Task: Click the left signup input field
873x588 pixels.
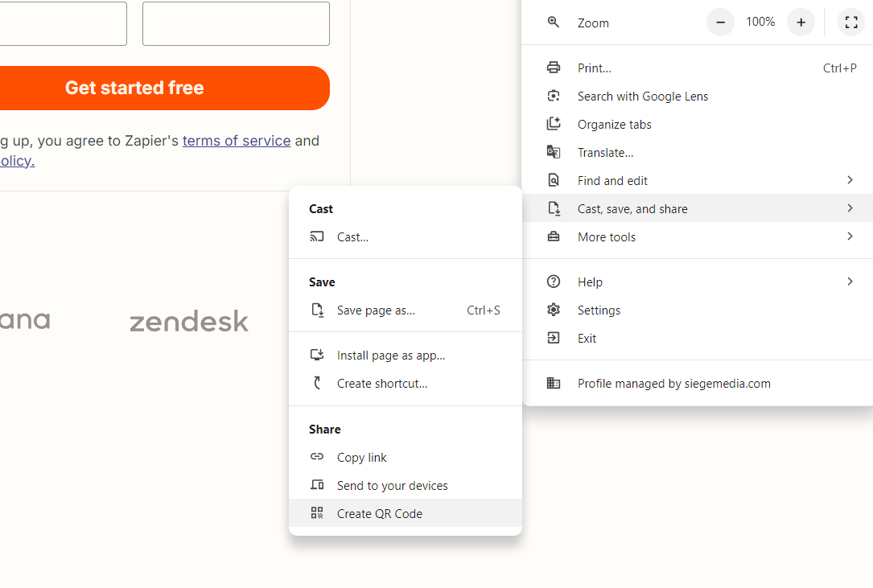Action: tap(63, 23)
